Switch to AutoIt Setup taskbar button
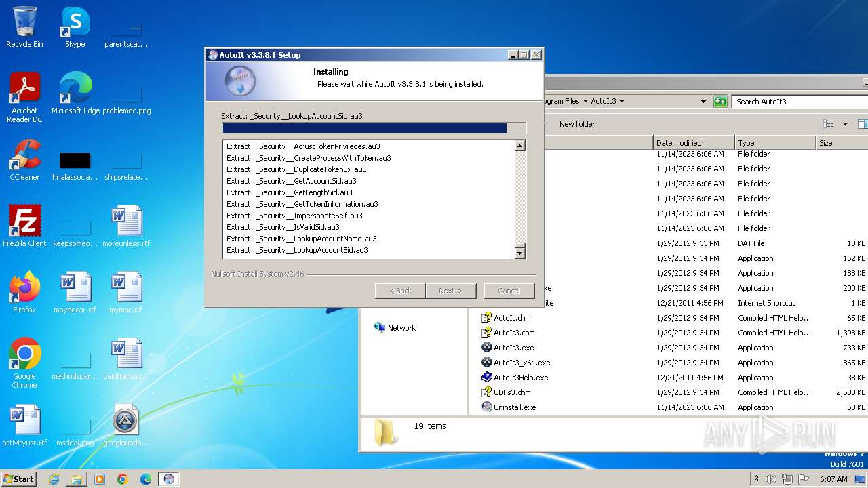The image size is (868, 488). point(169,479)
